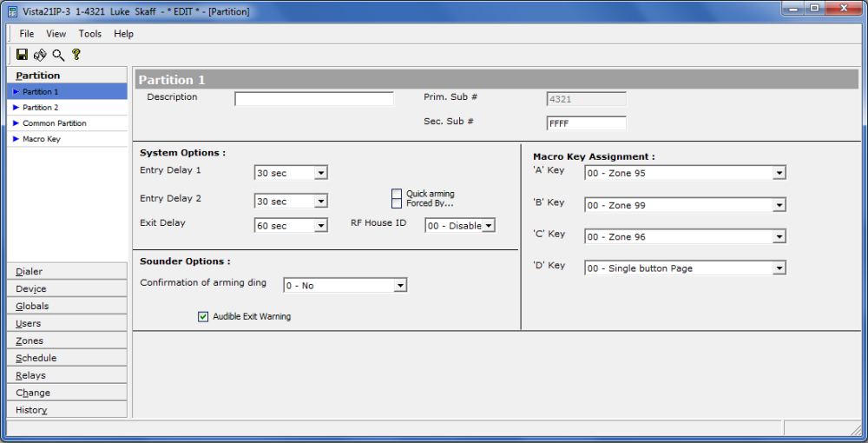Image resolution: width=868 pixels, height=443 pixels.
Task: Open the Schedule section
Action: coord(67,358)
